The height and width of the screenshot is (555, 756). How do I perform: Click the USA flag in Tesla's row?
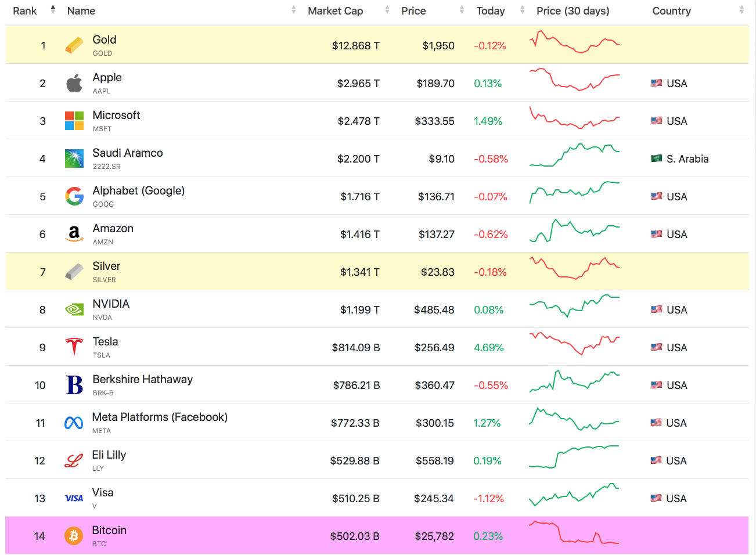tap(657, 347)
